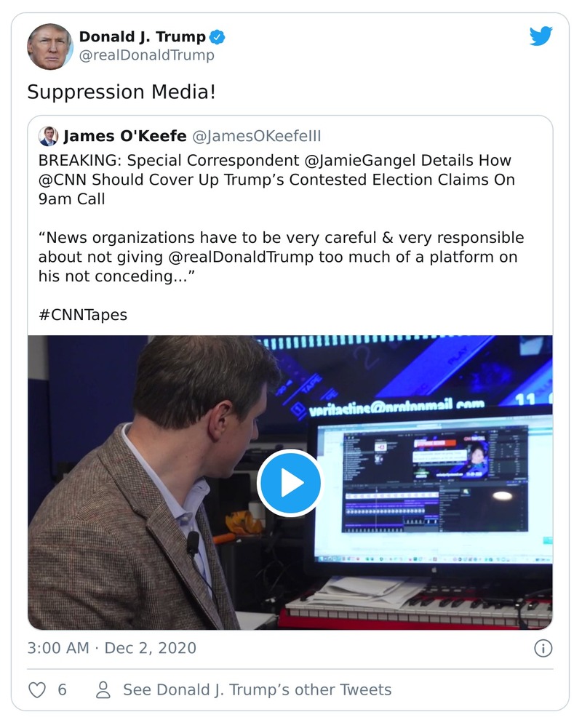This screenshot has height=728, width=582.
Task: Click See Donald J. Trump's other Tweets
Action: (x=257, y=689)
